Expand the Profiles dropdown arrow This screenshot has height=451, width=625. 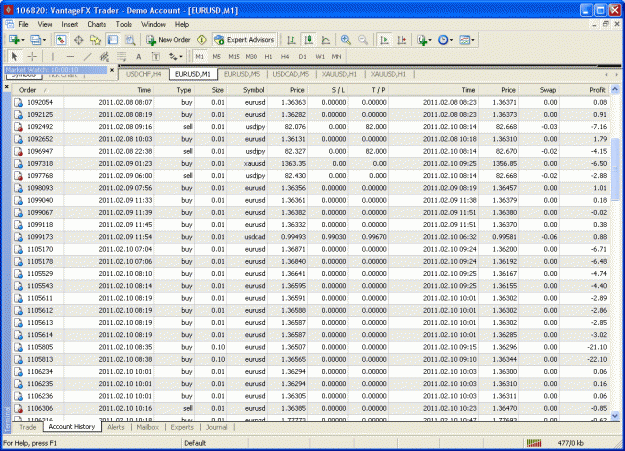[44, 40]
